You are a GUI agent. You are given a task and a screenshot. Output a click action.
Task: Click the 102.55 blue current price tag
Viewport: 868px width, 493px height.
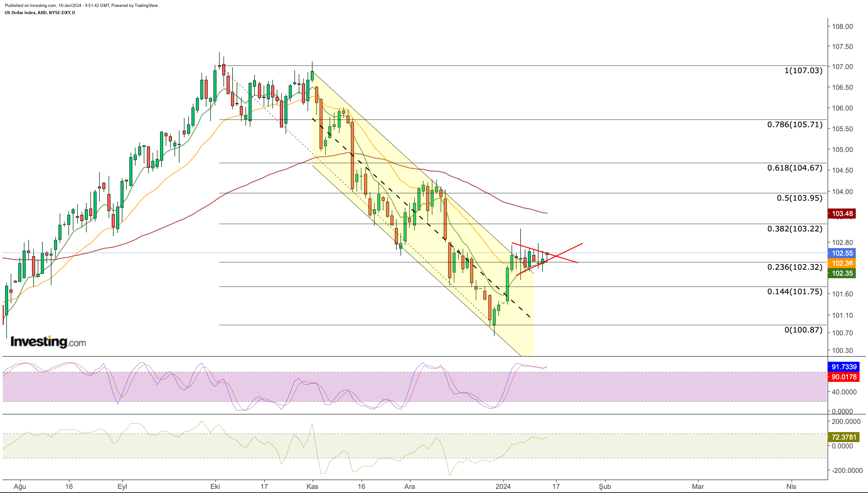(x=842, y=253)
